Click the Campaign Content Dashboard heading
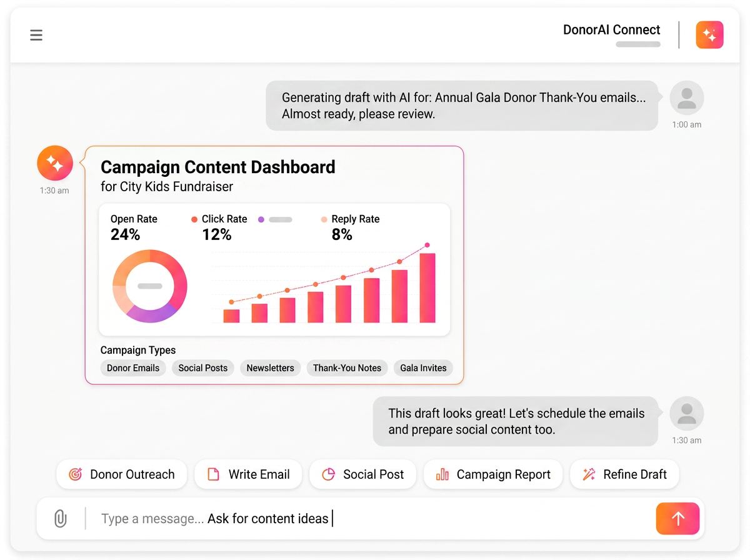Image resolution: width=750 pixels, height=560 pixels. click(217, 167)
